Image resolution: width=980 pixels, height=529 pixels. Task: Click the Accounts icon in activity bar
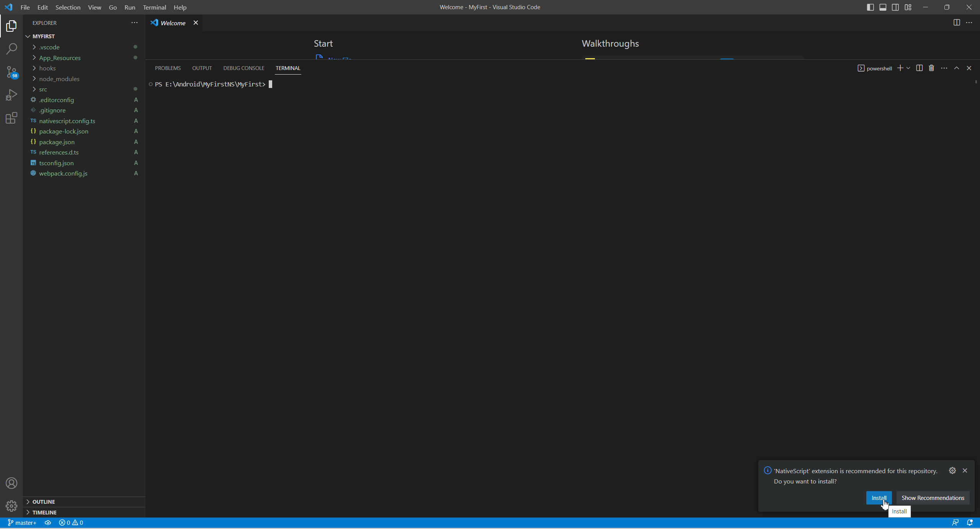coord(11,483)
